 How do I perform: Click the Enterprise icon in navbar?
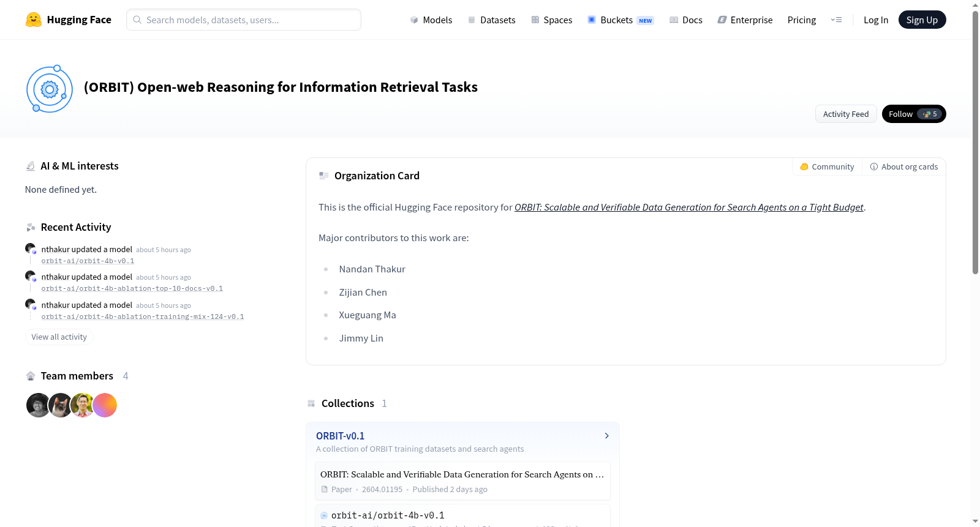pos(722,20)
